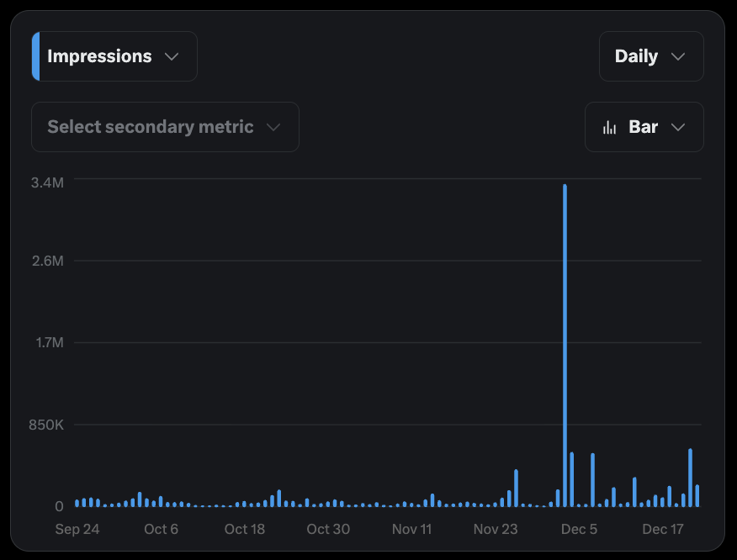The height and width of the screenshot is (560, 737).
Task: Click the Dec 5 axis label
Action: 579,529
